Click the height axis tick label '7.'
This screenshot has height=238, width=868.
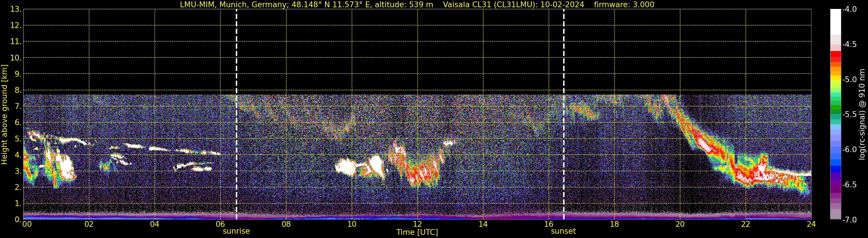(x=18, y=107)
